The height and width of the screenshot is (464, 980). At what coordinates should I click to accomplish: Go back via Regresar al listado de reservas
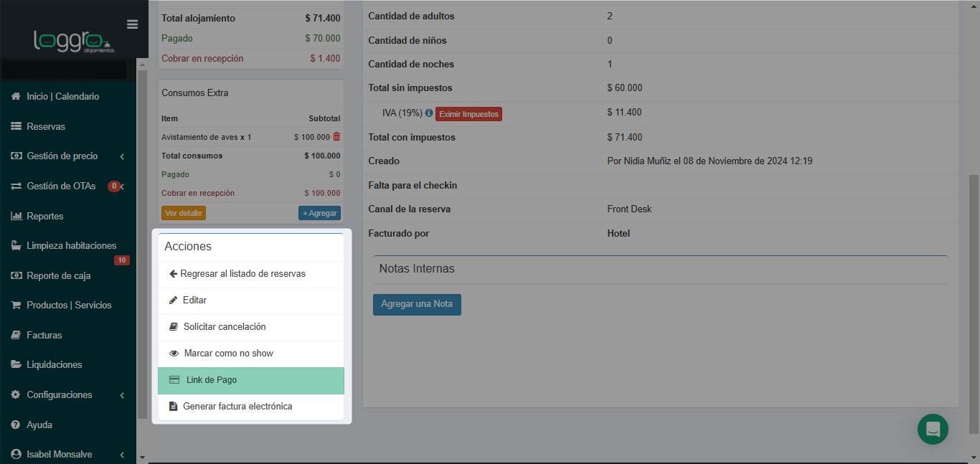[242, 274]
